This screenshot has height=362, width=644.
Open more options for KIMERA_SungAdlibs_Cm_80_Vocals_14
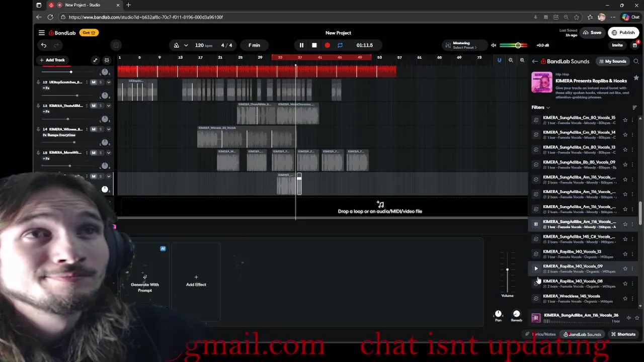(632, 135)
